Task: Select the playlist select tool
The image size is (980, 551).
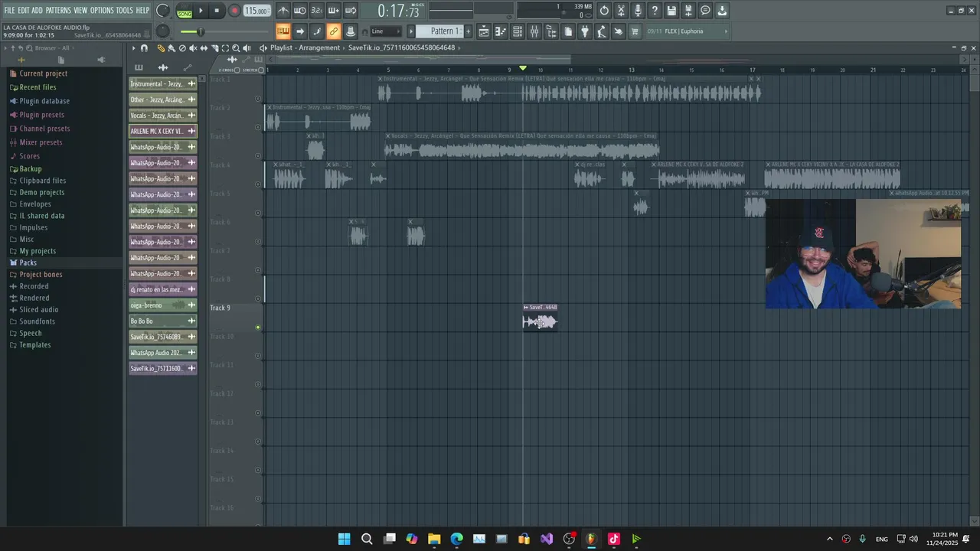Action: coord(225,47)
